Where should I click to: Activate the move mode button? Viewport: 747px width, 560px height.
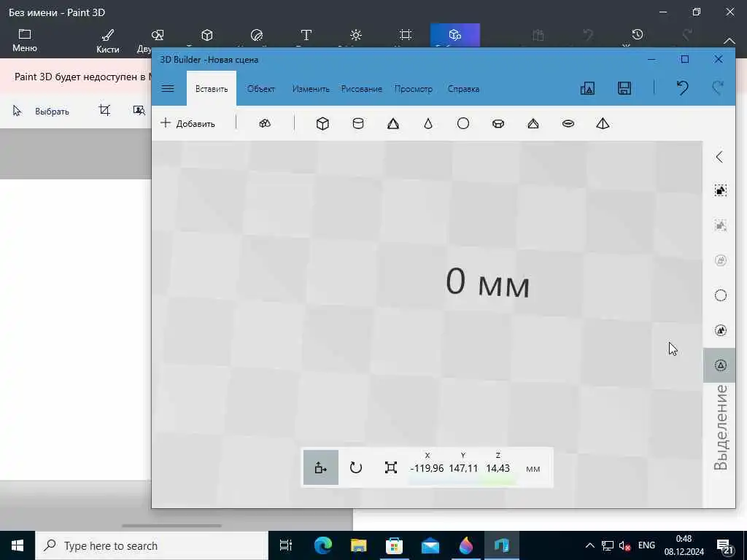pyautogui.click(x=321, y=467)
